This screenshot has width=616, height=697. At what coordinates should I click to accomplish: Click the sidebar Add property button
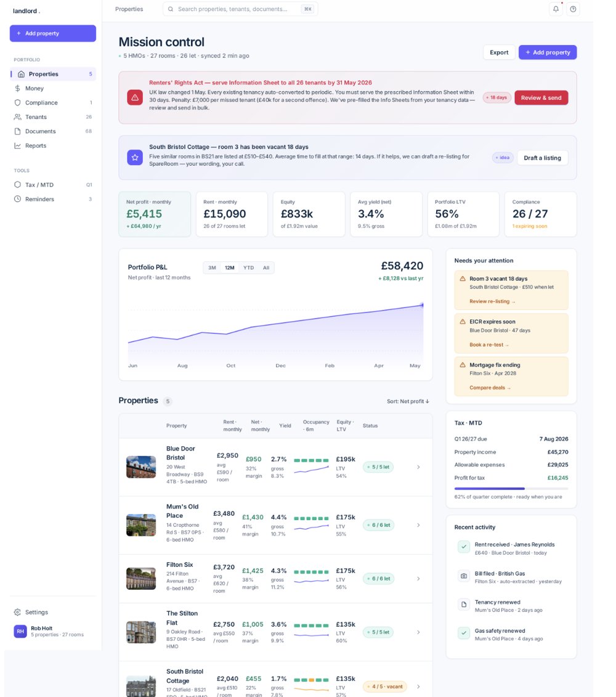53,33
